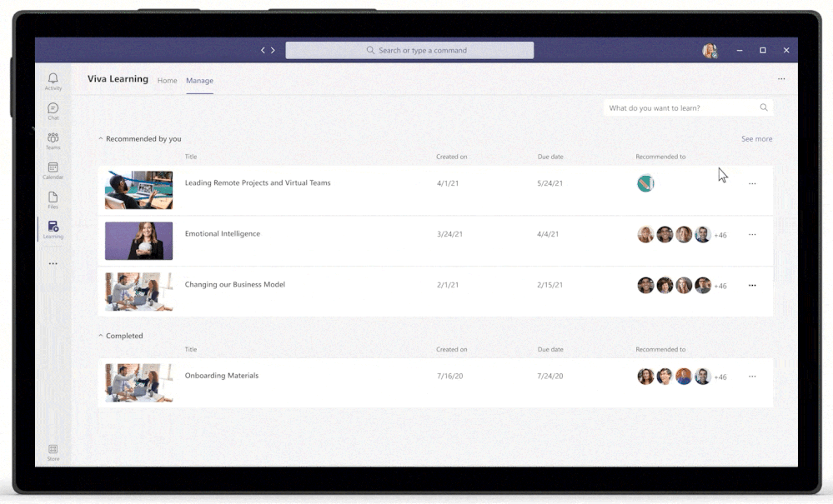Click Leading Remote Projects thumbnail
The height and width of the screenshot is (504, 833).
point(138,190)
